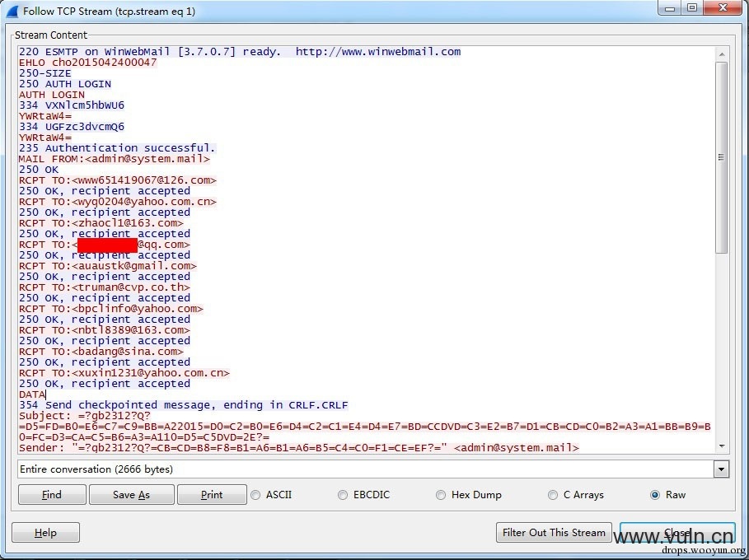Click the Save As button

point(131,495)
